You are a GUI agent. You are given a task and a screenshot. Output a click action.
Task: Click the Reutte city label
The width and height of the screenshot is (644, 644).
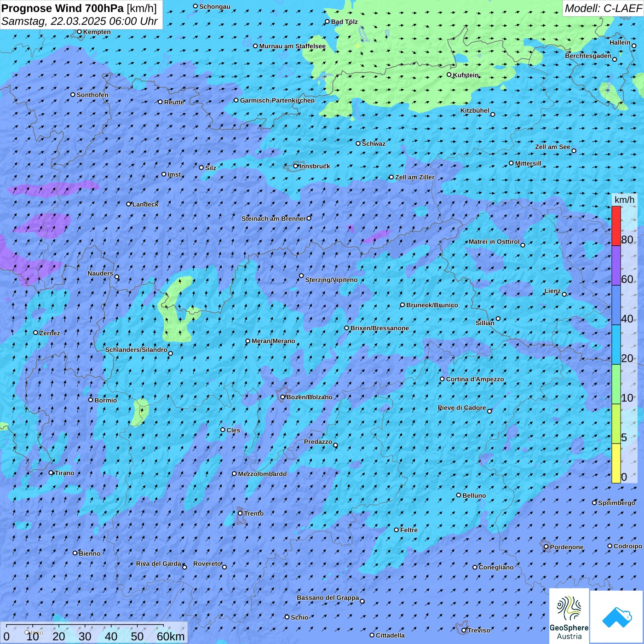[x=174, y=102]
